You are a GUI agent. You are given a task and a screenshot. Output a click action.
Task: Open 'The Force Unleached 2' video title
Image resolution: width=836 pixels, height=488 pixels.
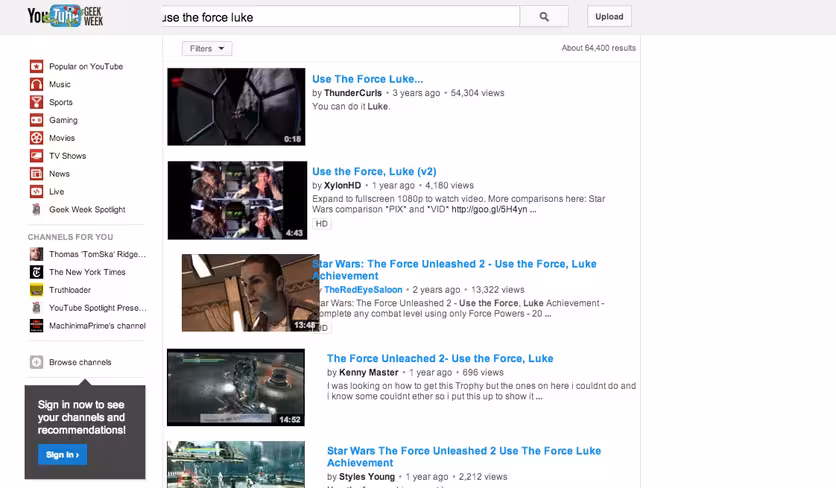[440, 358]
